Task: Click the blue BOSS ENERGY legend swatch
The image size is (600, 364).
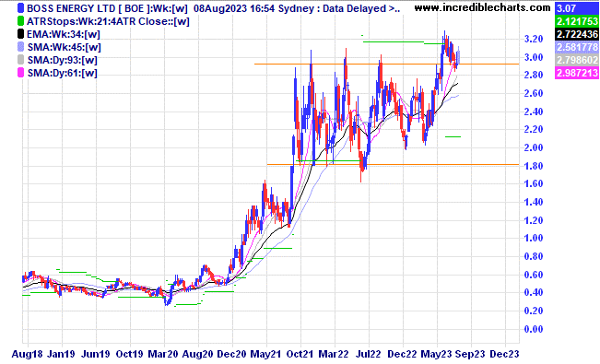Action: (20, 8)
